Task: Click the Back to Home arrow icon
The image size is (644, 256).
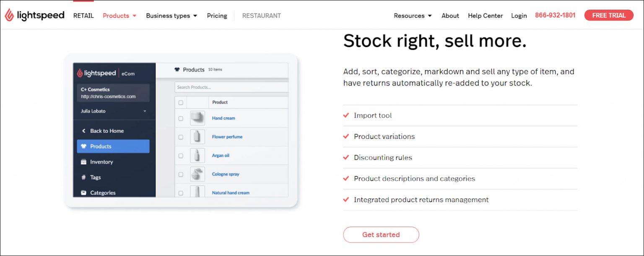Action: [83, 131]
